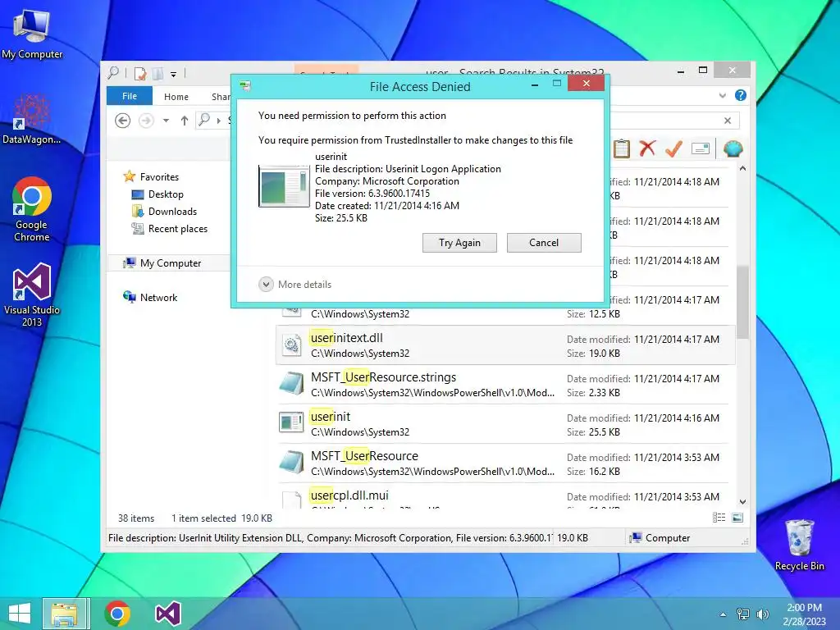
Task: Click the search magnifier in title bar
Action: coord(113,72)
